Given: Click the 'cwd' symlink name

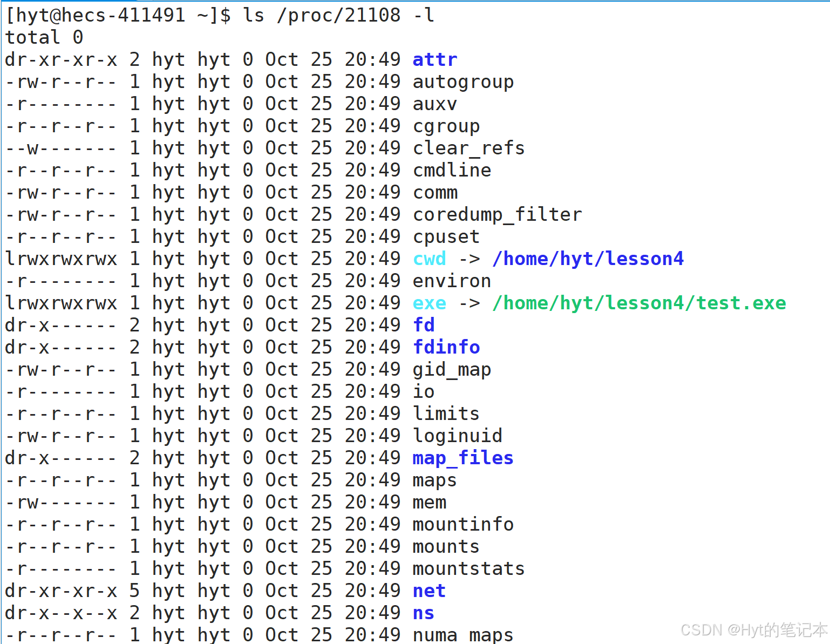Looking at the screenshot, I should click(430, 259).
